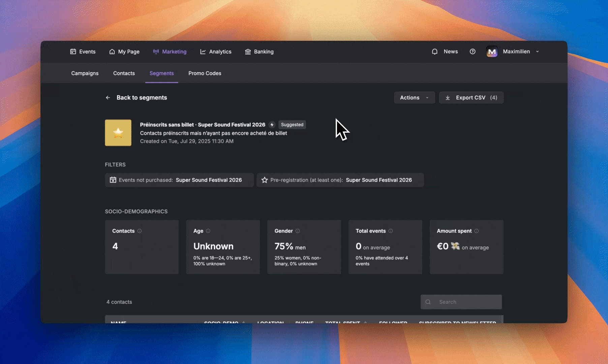608x364 pixels.
Task: Click the calendar icon in Events not purchased filter
Action: (x=113, y=180)
